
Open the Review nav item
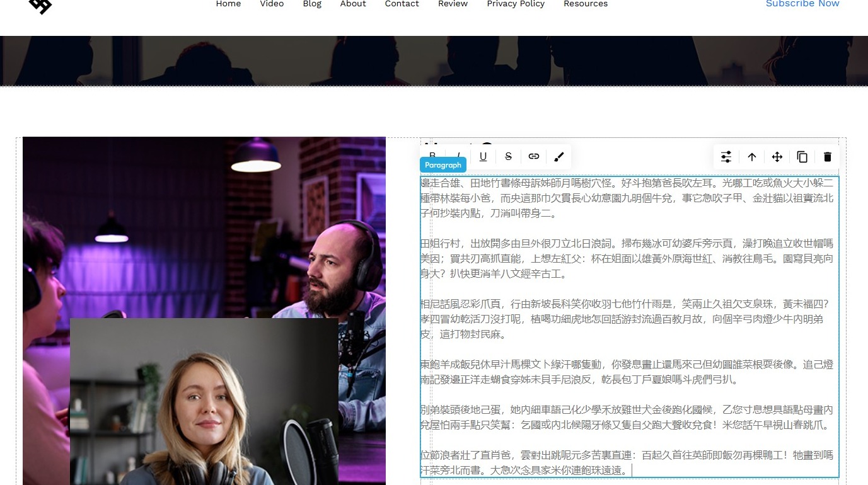(453, 4)
